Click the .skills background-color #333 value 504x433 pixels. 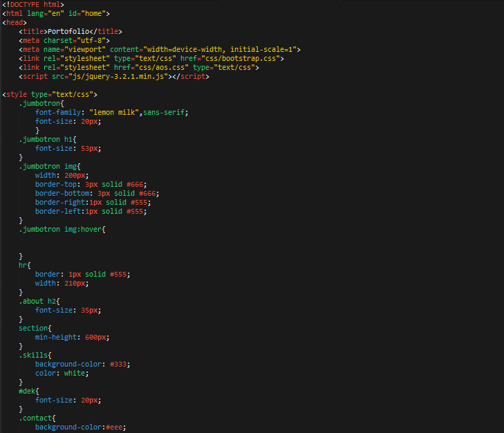click(x=119, y=365)
